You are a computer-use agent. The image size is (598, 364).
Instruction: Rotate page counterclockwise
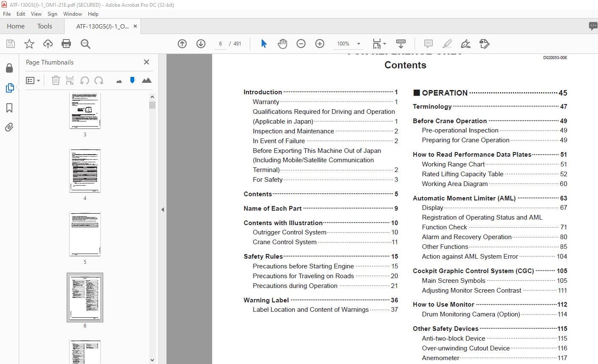tap(85, 80)
